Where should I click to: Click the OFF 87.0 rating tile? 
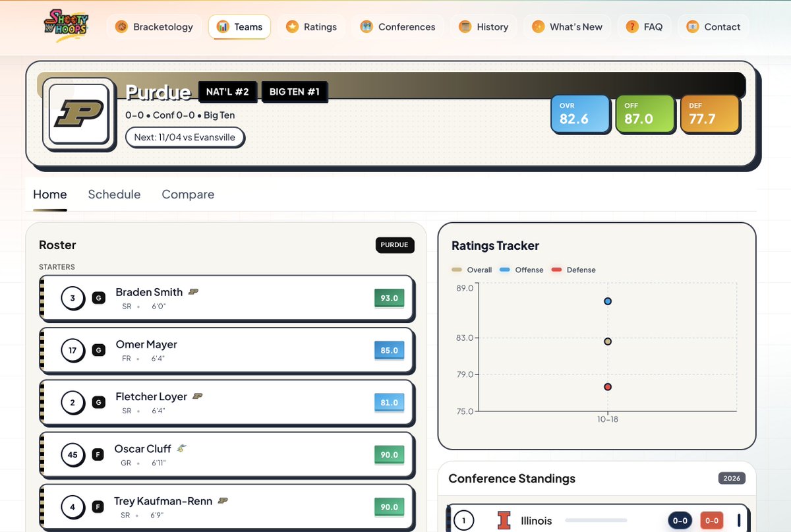[x=645, y=113]
